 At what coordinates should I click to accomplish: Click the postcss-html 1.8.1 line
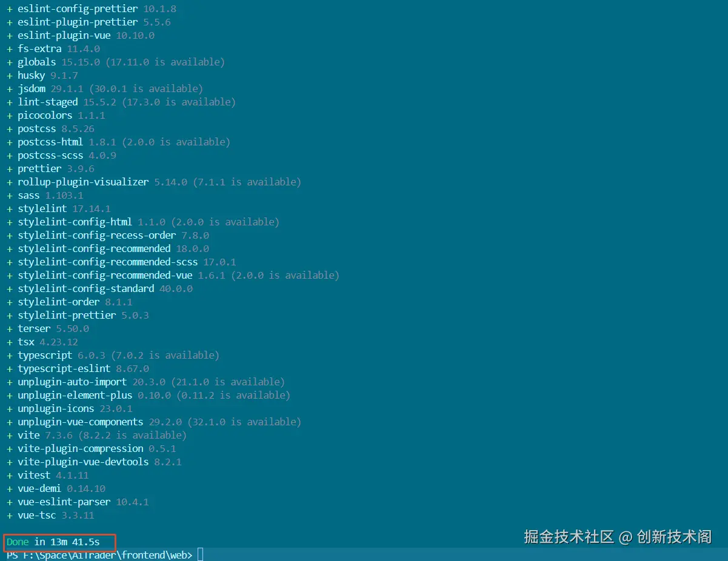coord(118,142)
